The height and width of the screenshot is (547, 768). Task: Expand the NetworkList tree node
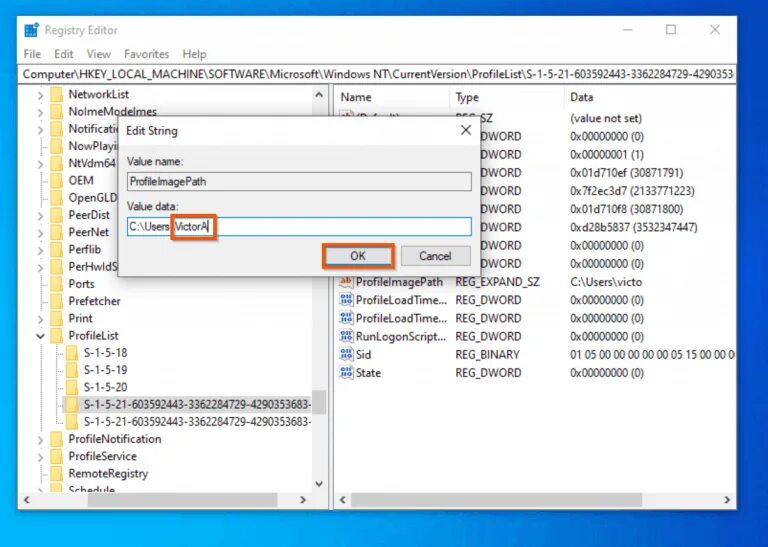pos(41,95)
